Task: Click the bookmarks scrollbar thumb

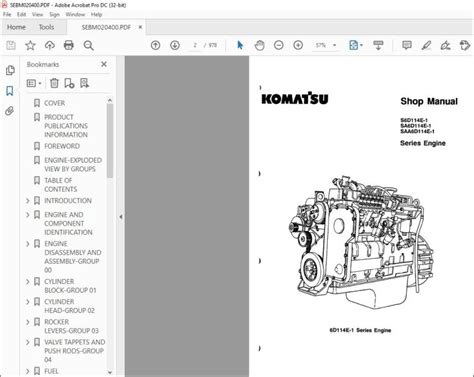Action: [x=110, y=140]
